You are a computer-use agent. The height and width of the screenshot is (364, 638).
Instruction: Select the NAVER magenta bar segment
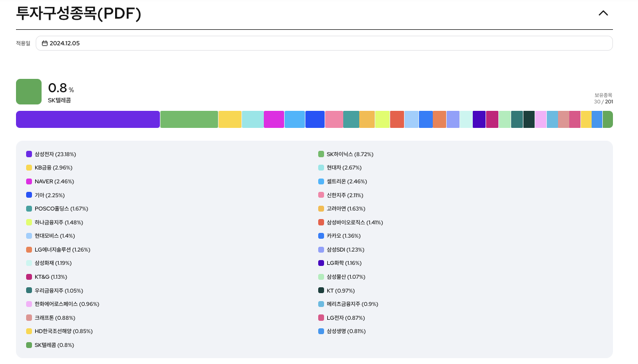tap(274, 119)
